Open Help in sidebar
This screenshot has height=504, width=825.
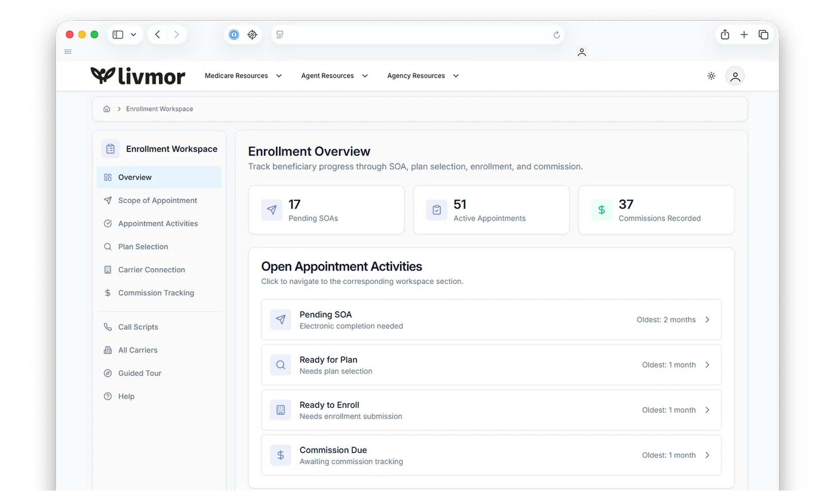coord(159,396)
